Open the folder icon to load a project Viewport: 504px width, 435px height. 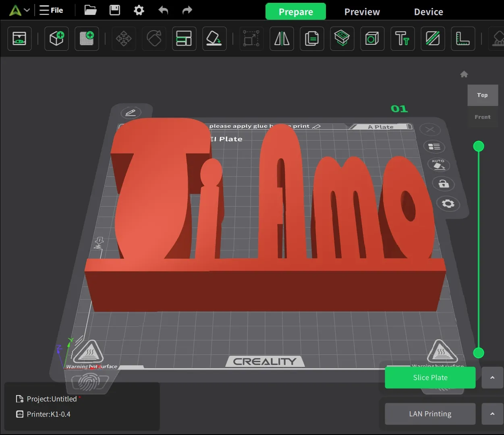pos(90,10)
